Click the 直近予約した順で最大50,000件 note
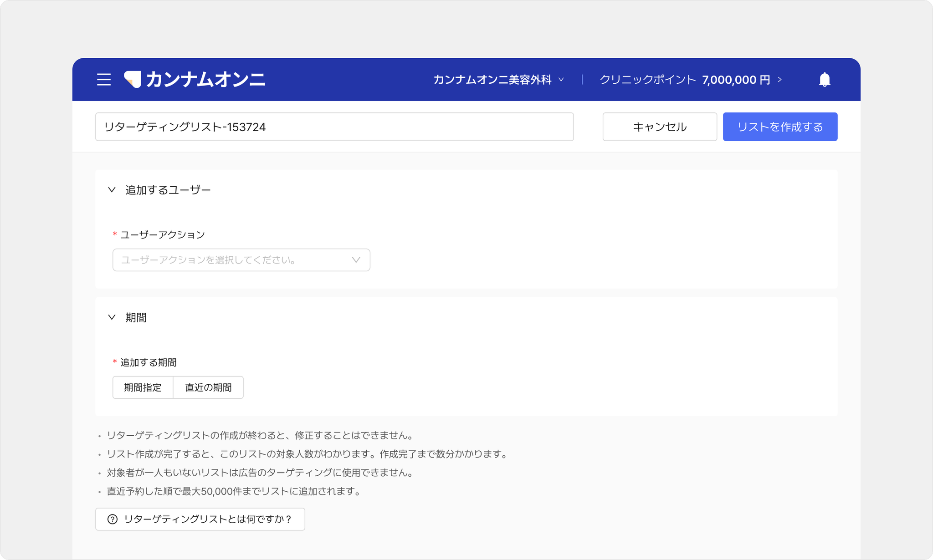Screen dimensions: 933x560 234,491
